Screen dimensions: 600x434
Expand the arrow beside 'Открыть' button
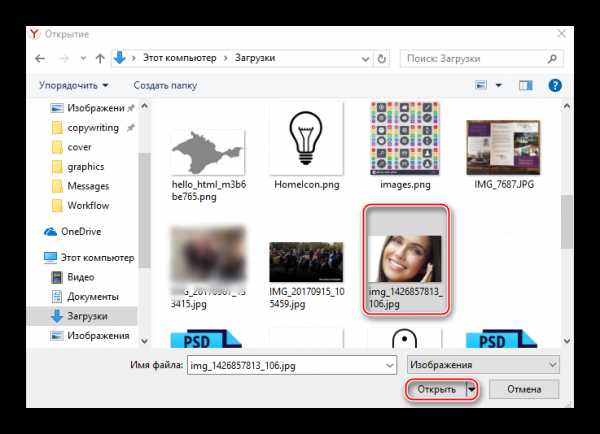471,390
